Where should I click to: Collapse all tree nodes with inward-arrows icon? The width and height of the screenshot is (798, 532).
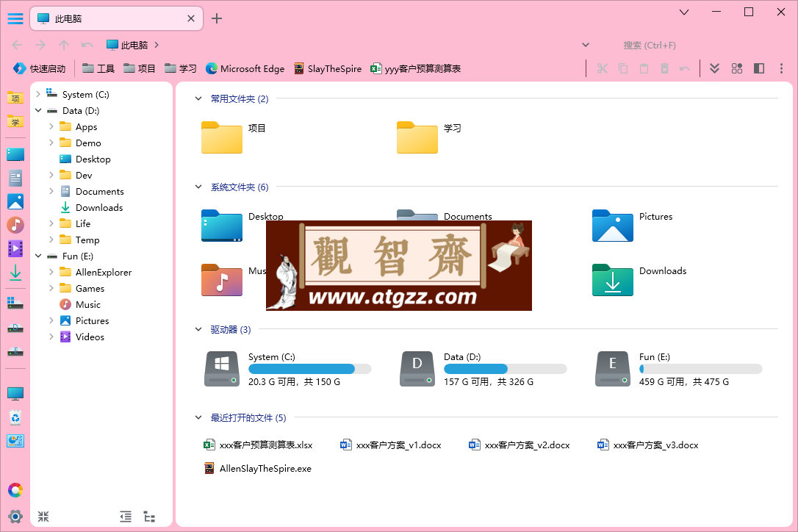click(43, 517)
